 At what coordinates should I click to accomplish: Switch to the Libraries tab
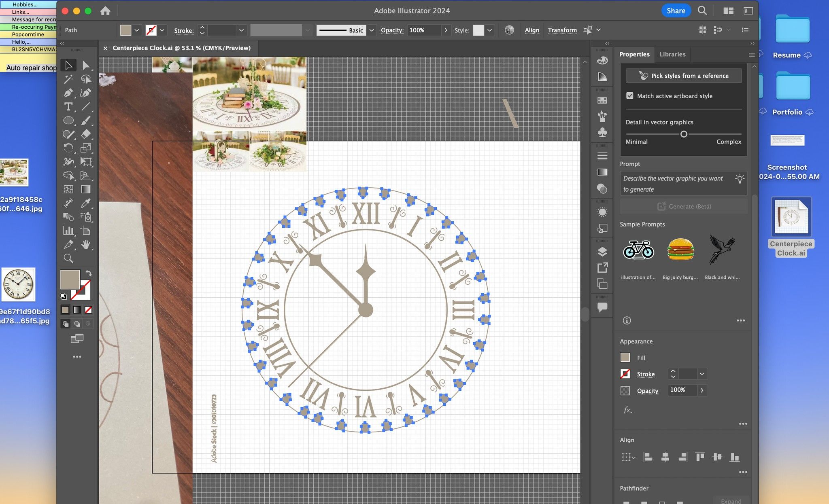click(672, 54)
